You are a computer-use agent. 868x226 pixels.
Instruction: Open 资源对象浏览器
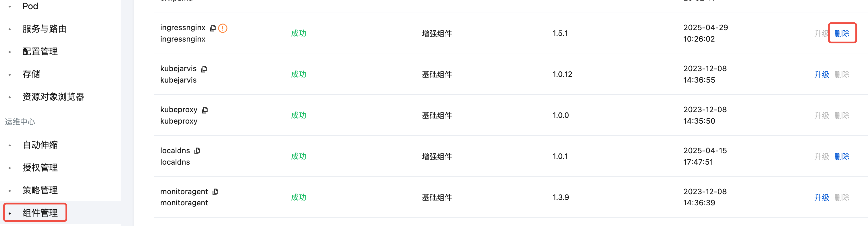tap(53, 97)
